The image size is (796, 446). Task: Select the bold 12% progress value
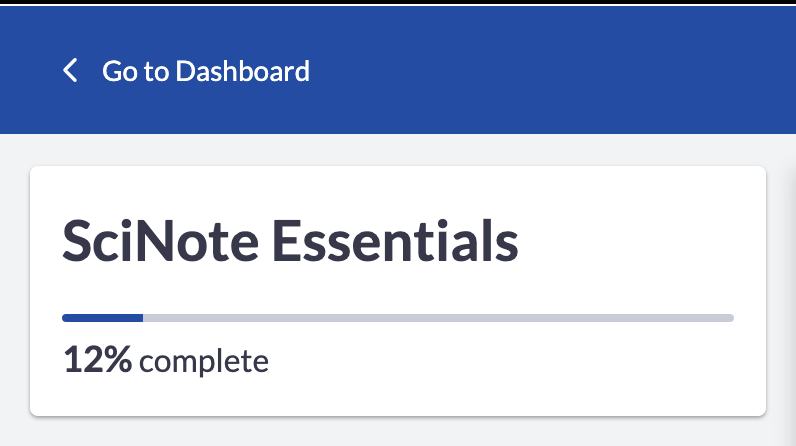97,360
